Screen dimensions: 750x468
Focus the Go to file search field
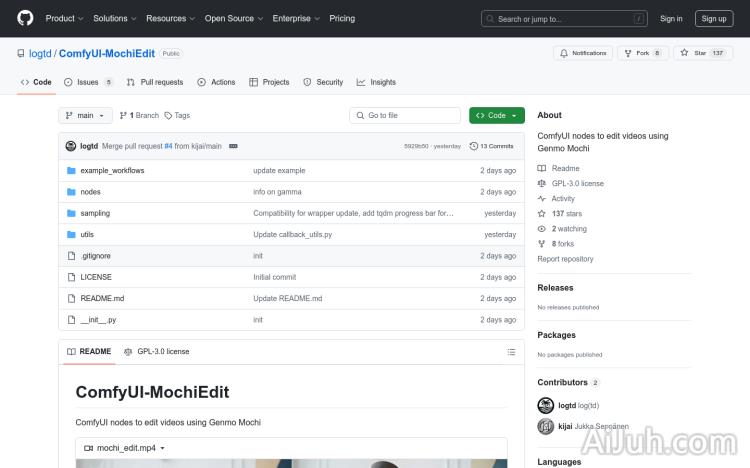(404, 116)
